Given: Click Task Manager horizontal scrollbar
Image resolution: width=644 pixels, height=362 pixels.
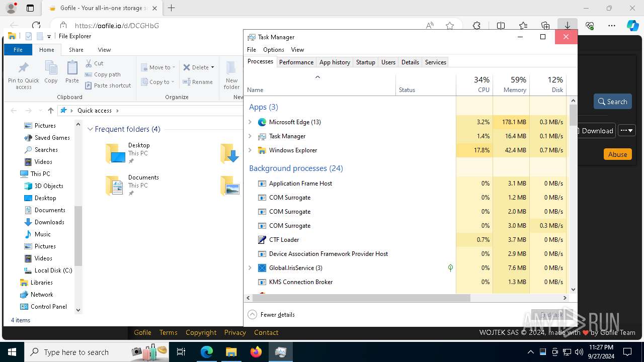Looking at the screenshot, I should (361, 298).
